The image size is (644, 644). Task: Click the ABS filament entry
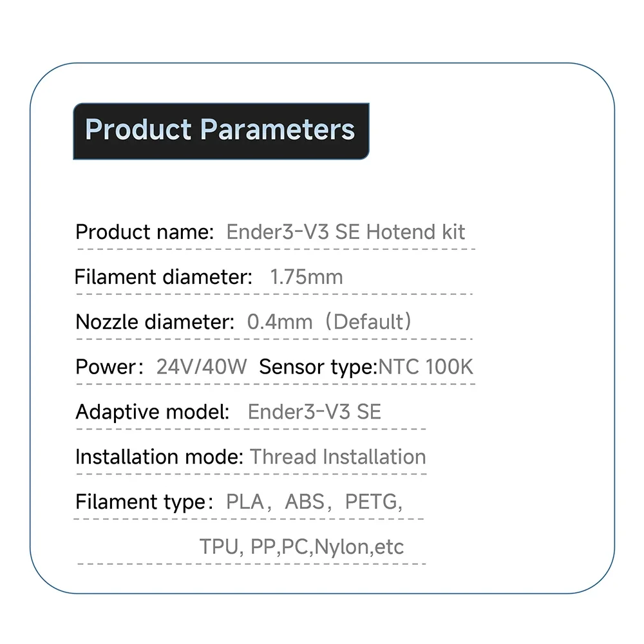tap(305, 502)
